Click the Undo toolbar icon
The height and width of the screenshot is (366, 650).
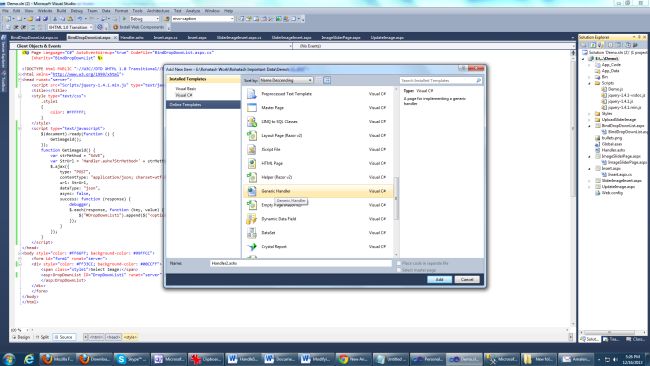coord(80,19)
